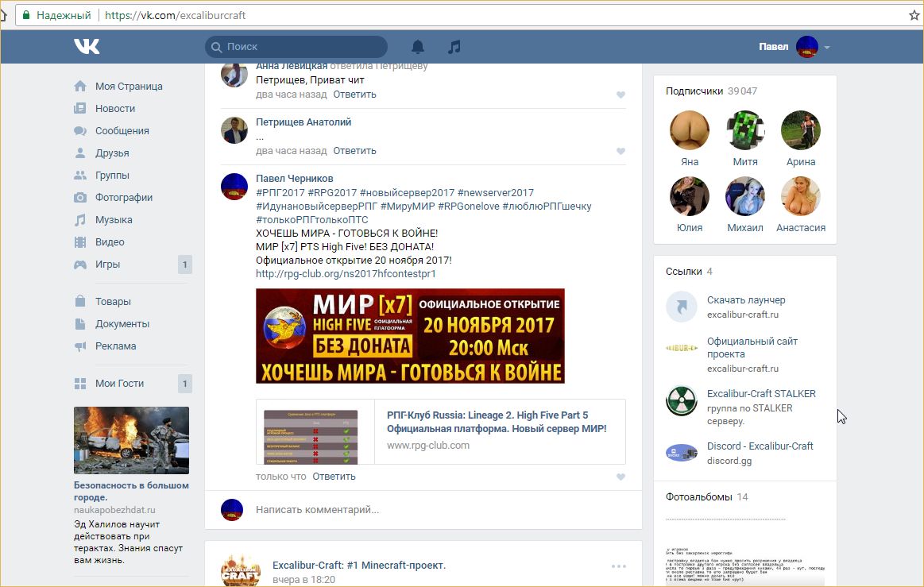
Task: Click the МИР x7 banner image
Action: click(410, 336)
